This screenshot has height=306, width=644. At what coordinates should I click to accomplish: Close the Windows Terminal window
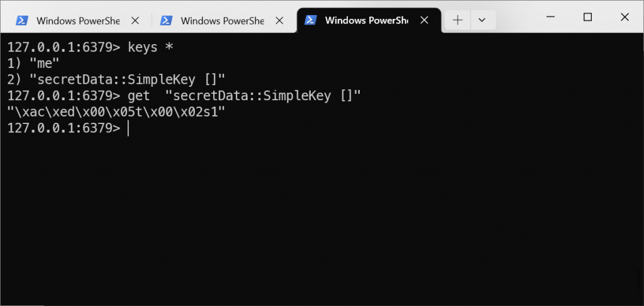pos(625,17)
